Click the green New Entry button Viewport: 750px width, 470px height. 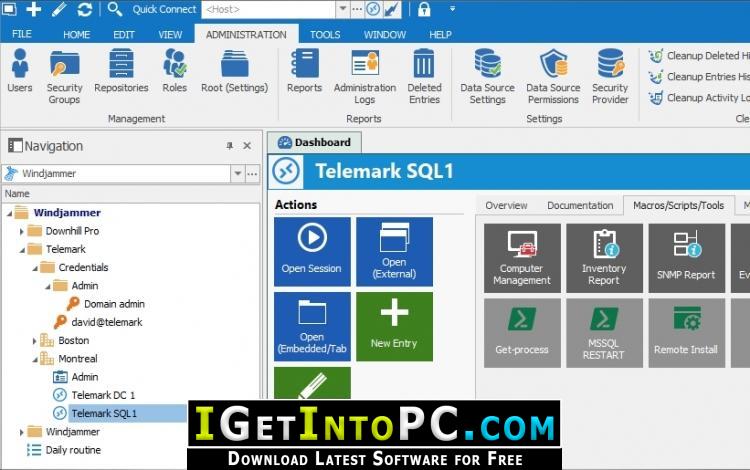point(394,327)
